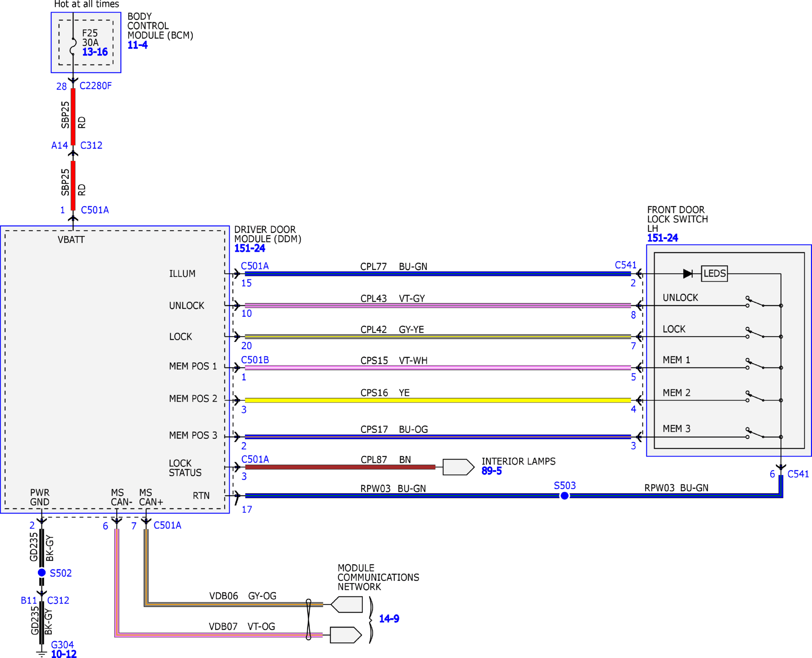This screenshot has width=812, height=658.
Task: Click the MODULE COMMUNICATIONS NETWORK label
Action: pos(378,577)
